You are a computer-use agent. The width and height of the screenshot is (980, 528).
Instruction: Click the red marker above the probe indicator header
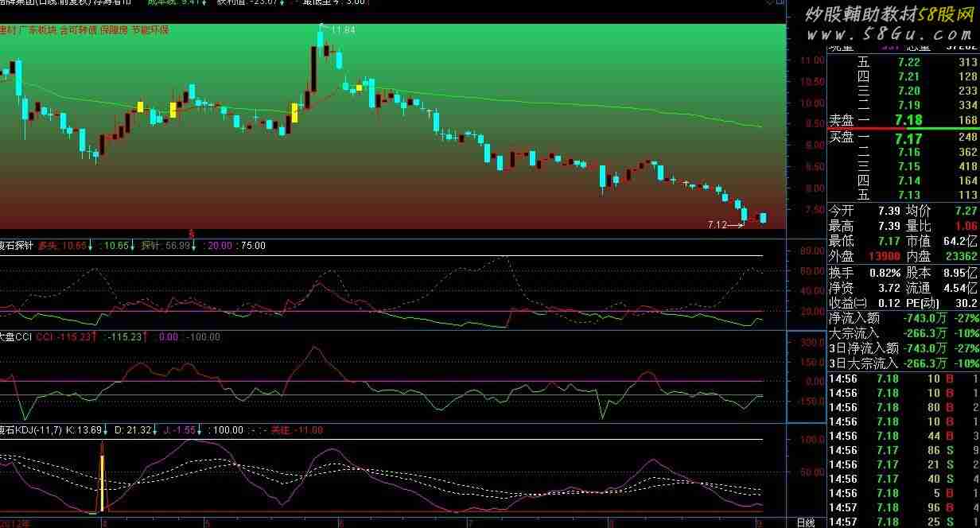tap(192, 232)
